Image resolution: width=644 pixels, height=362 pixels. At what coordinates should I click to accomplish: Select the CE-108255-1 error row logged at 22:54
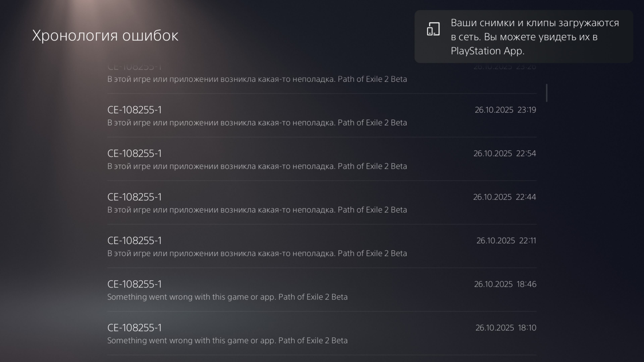click(322, 159)
